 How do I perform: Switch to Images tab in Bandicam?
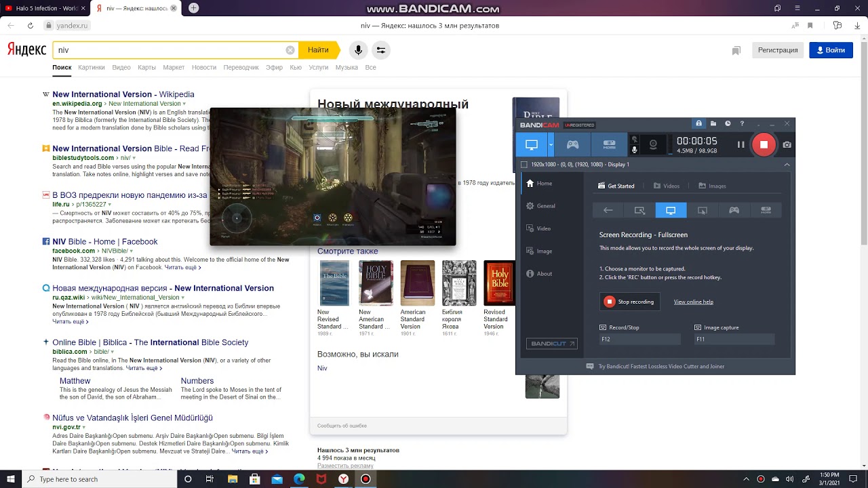pyautogui.click(x=713, y=186)
